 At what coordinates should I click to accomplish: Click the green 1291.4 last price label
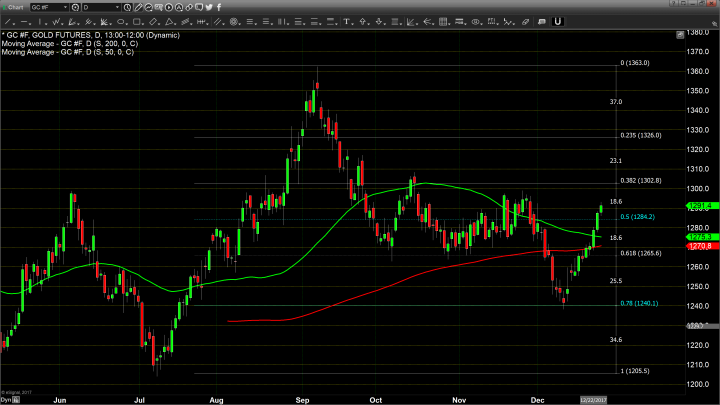[702, 206]
